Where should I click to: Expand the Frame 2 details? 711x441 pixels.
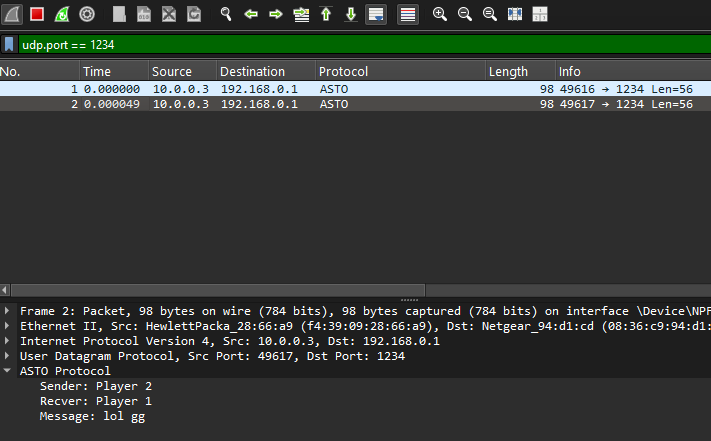[7, 310]
